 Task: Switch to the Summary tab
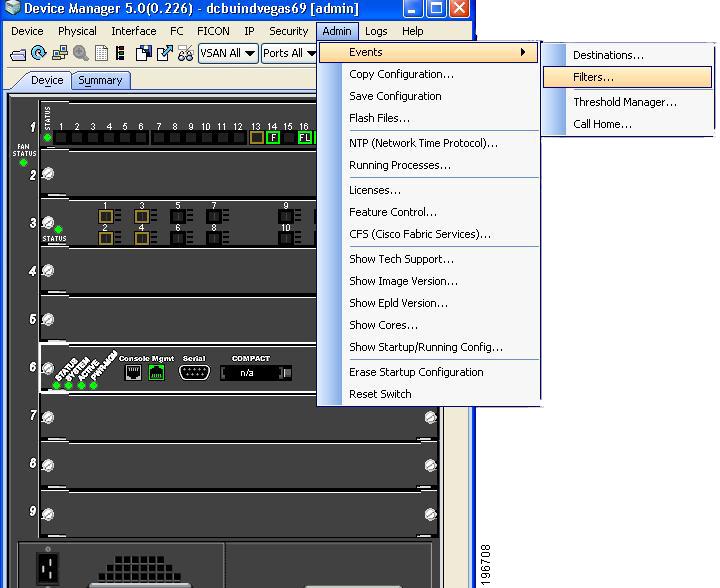(100, 80)
